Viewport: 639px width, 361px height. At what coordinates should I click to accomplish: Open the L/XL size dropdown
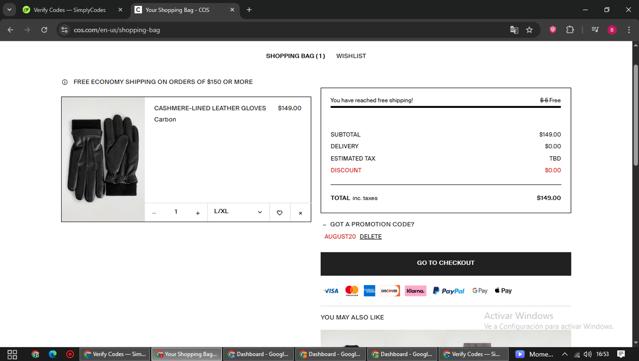click(x=238, y=212)
